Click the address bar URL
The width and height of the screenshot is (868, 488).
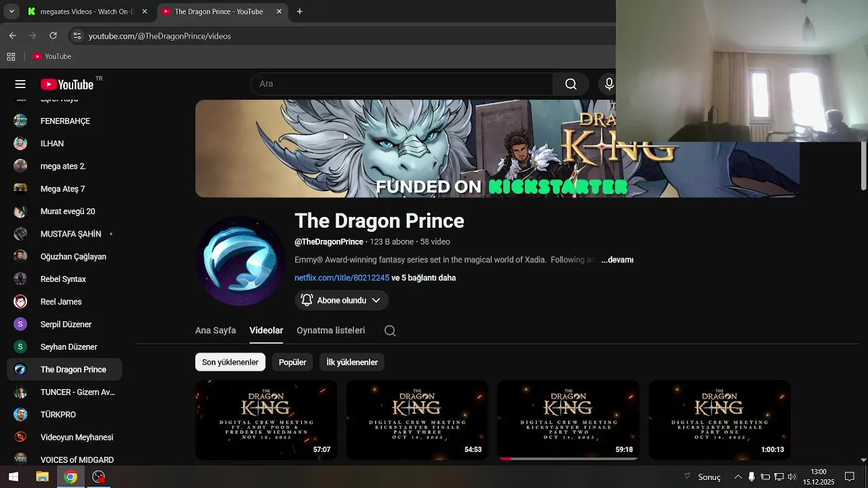[x=160, y=36]
